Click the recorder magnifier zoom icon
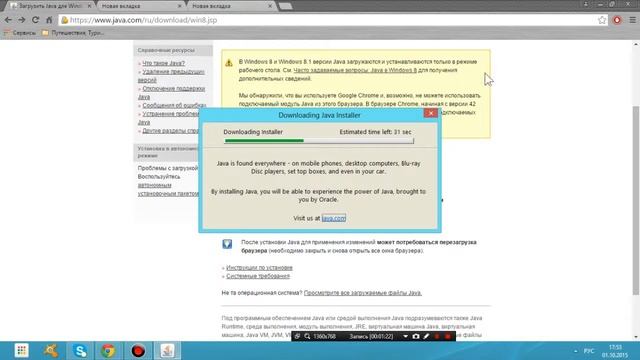 point(307,336)
